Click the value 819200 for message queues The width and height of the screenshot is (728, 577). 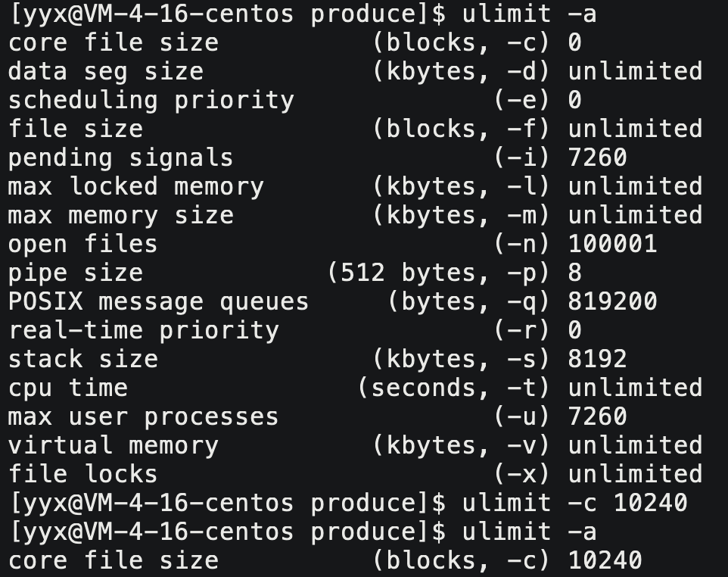(612, 301)
